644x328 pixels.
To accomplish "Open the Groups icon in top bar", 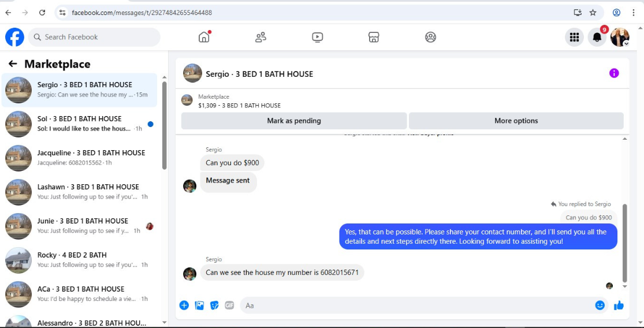I will (x=430, y=38).
